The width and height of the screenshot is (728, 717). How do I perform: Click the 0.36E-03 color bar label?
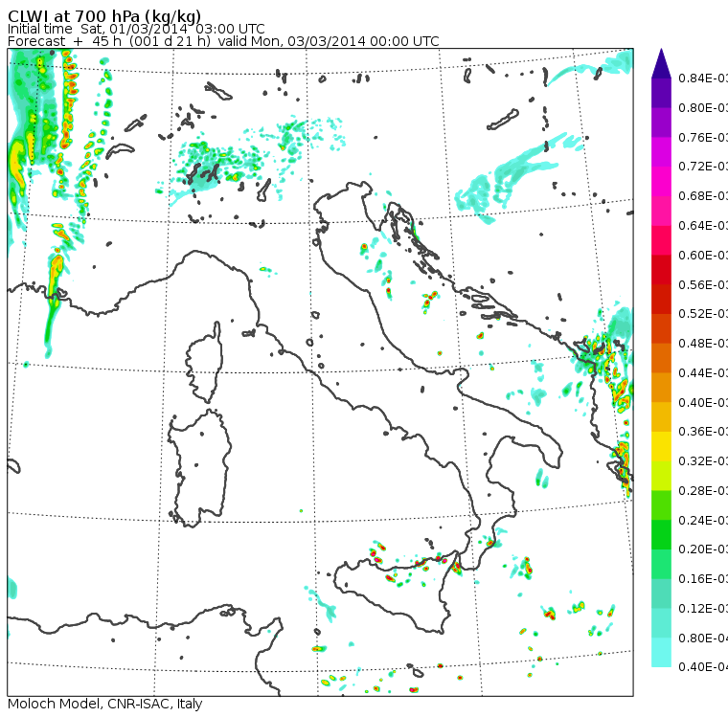pos(703,432)
